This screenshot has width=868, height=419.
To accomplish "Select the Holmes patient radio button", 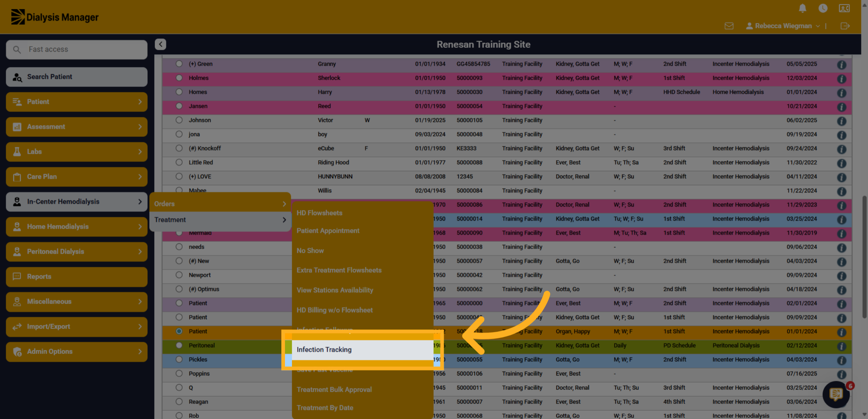I will (179, 78).
